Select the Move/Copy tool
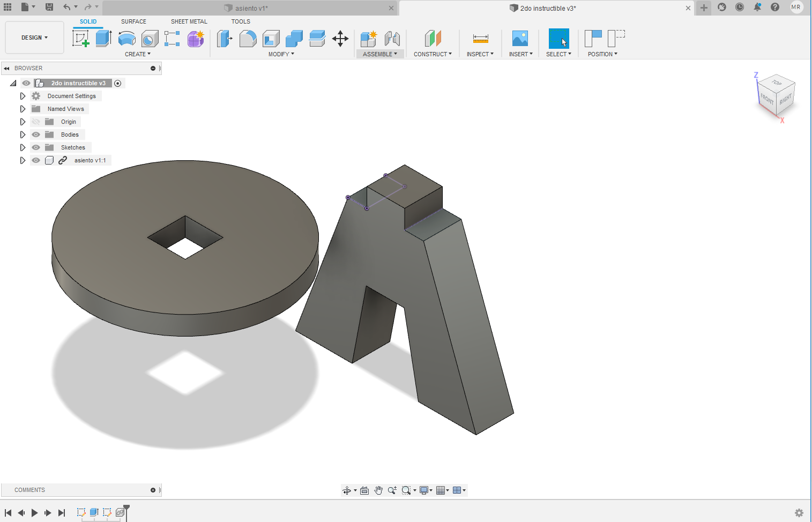This screenshot has height=522, width=812. pyautogui.click(x=340, y=39)
